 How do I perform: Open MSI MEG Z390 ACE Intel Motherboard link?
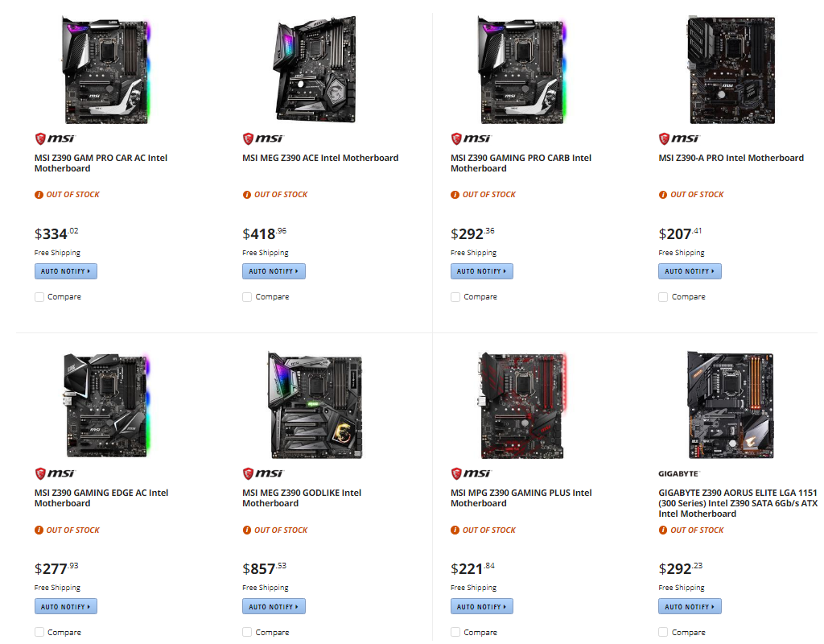point(320,158)
